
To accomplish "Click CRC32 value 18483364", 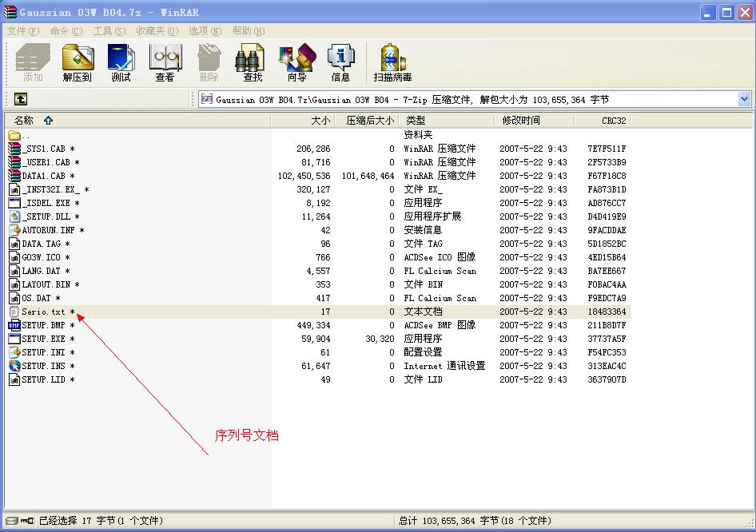I will click(607, 312).
